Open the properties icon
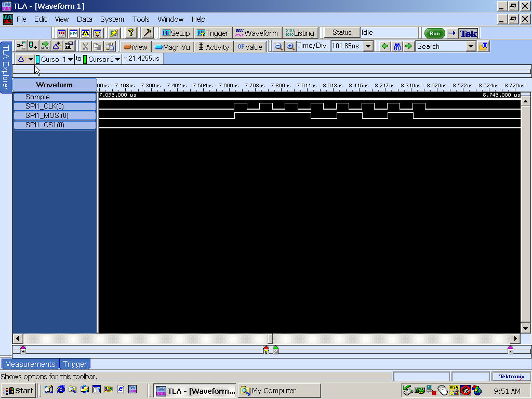Image resolution: width=532 pixels, height=399 pixels. click(69, 46)
